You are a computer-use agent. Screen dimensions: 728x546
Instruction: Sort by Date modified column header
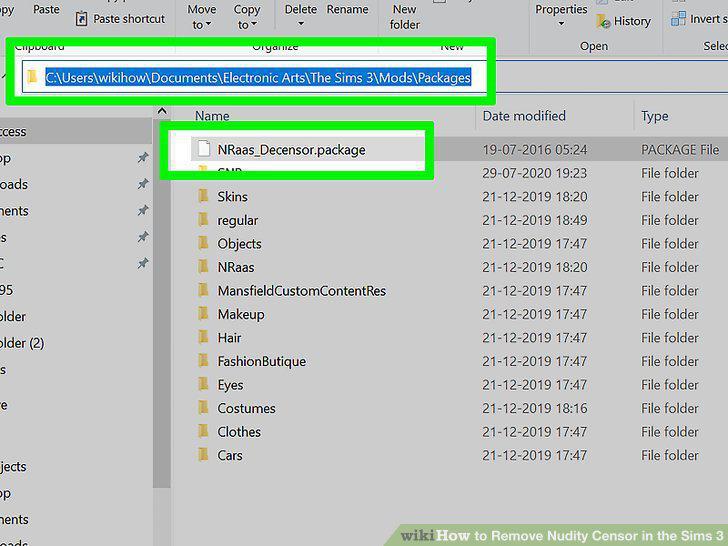tap(524, 116)
